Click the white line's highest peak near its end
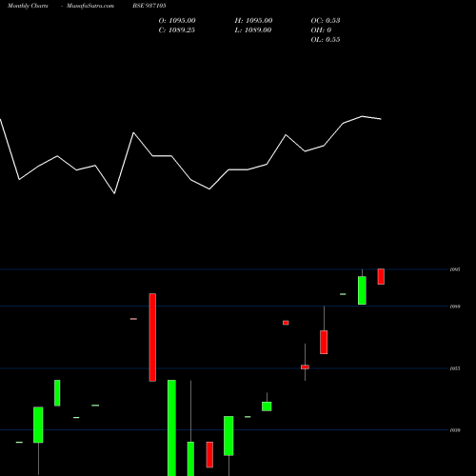 (362, 116)
